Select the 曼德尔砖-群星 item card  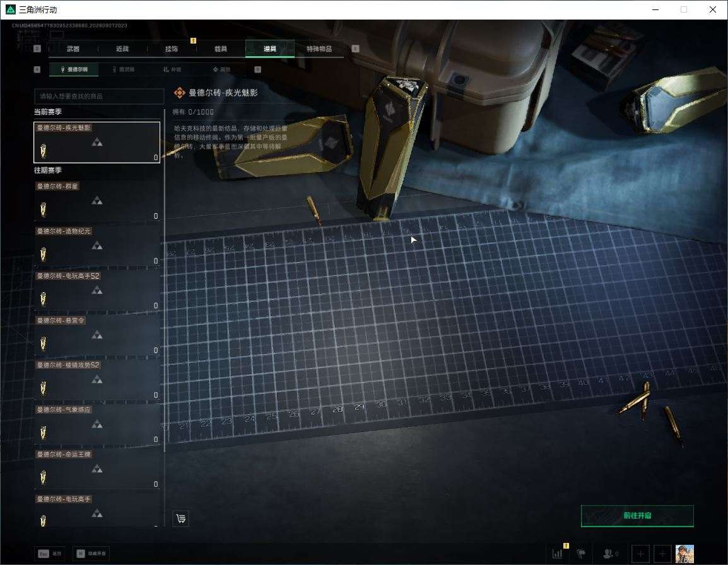click(97, 201)
